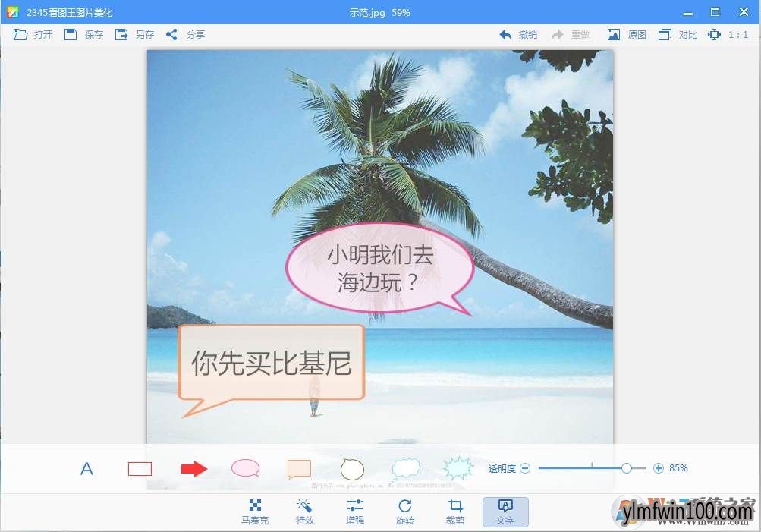Image resolution: width=761 pixels, height=532 pixels.
Task: Redo with the 重做 button
Action: tap(571, 34)
